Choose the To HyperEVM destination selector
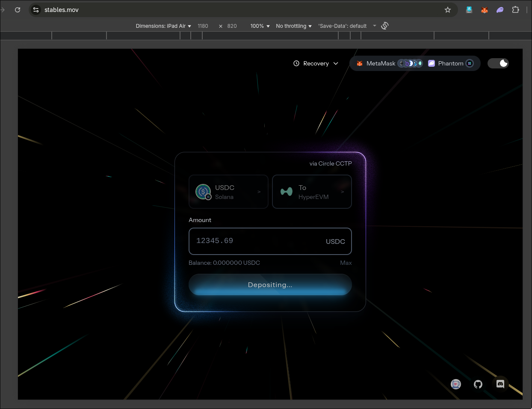The width and height of the screenshot is (532, 409). tap(312, 192)
